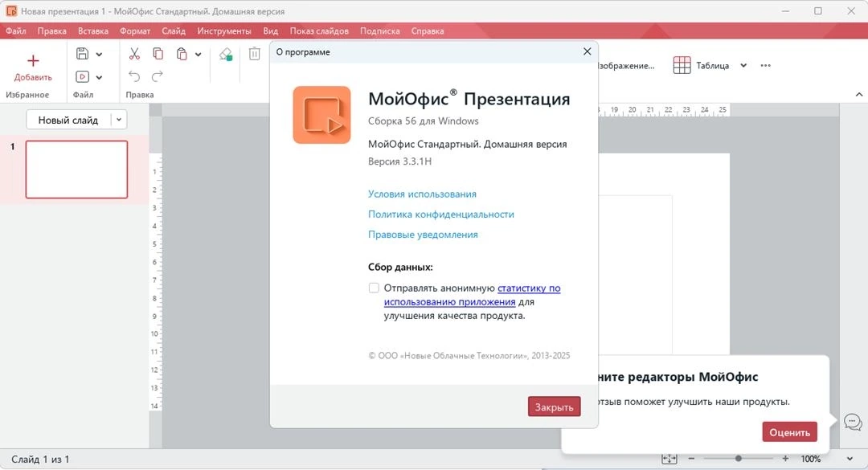Click the zoom in plus icon

click(x=785, y=459)
